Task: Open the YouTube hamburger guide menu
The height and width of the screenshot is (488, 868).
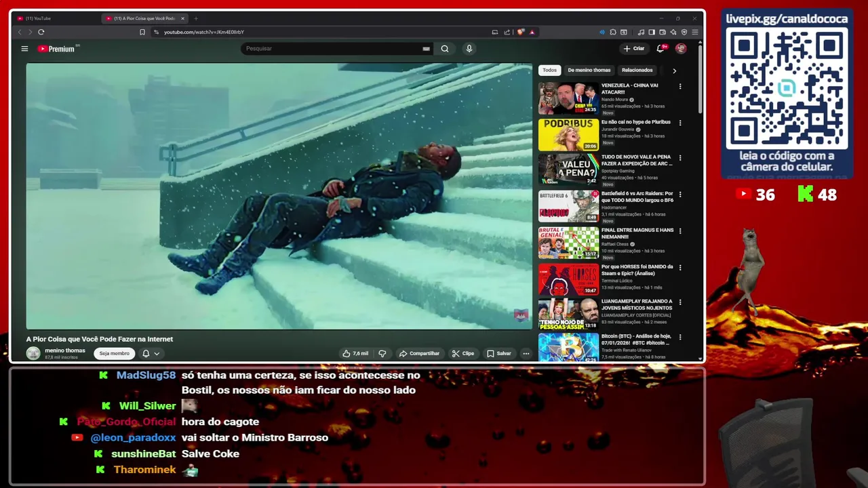Action: [x=24, y=49]
